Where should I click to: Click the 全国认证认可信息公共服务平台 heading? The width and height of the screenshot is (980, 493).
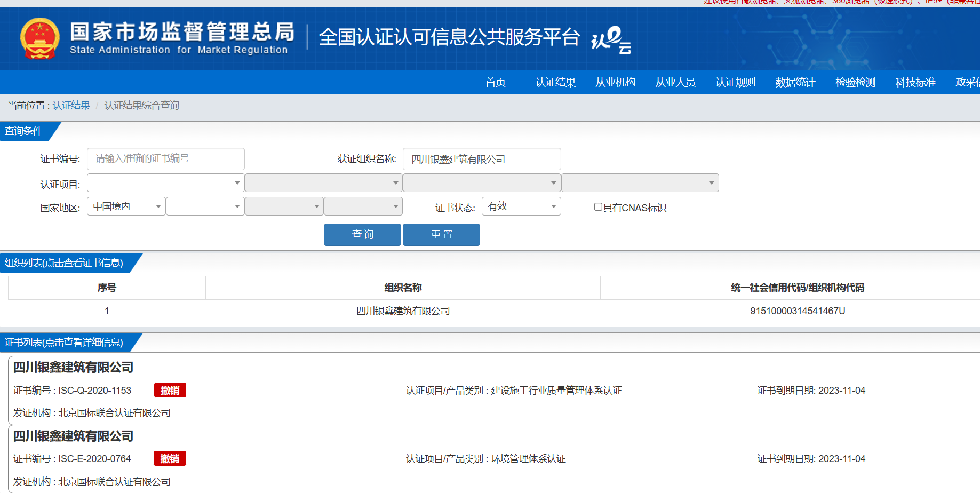click(x=449, y=37)
